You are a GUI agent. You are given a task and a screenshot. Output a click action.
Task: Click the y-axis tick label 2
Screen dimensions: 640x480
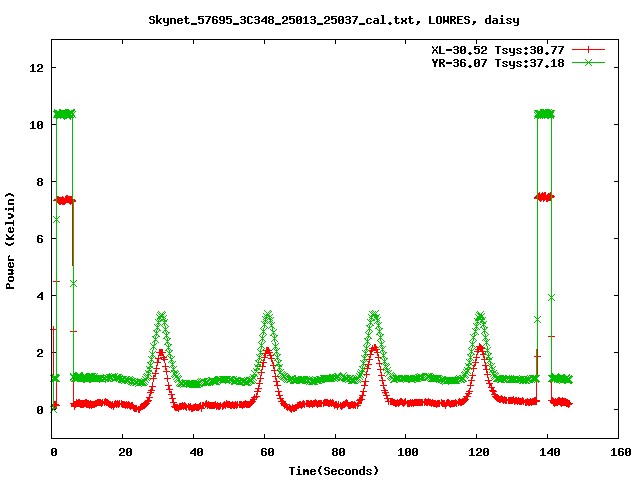pyautogui.click(x=40, y=353)
